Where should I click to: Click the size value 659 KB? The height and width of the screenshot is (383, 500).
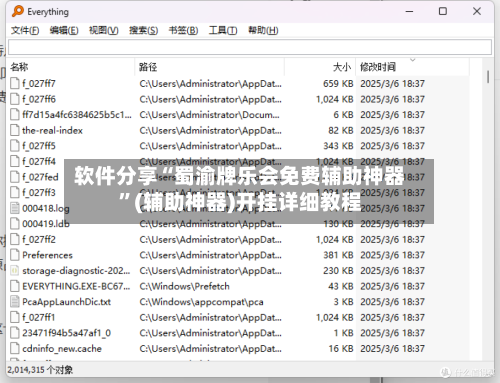(x=338, y=83)
